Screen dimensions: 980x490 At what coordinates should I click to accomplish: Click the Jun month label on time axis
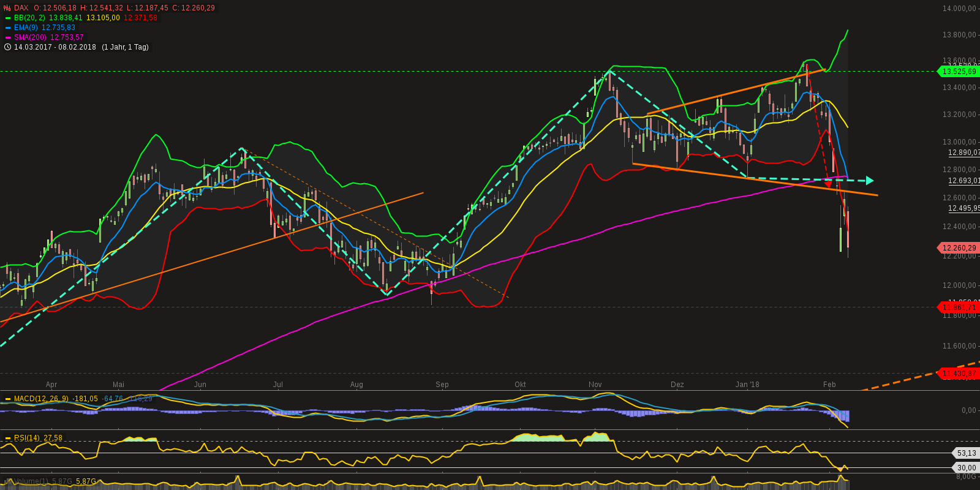tap(200, 385)
